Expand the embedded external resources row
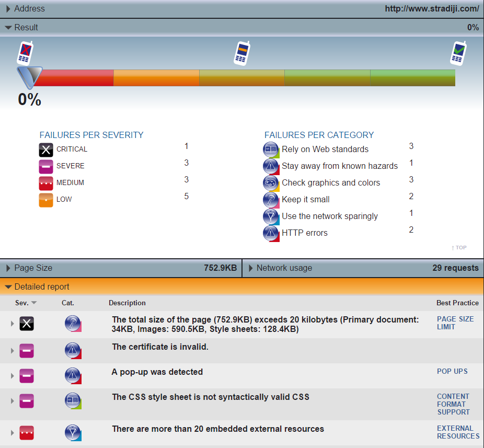 point(13,433)
